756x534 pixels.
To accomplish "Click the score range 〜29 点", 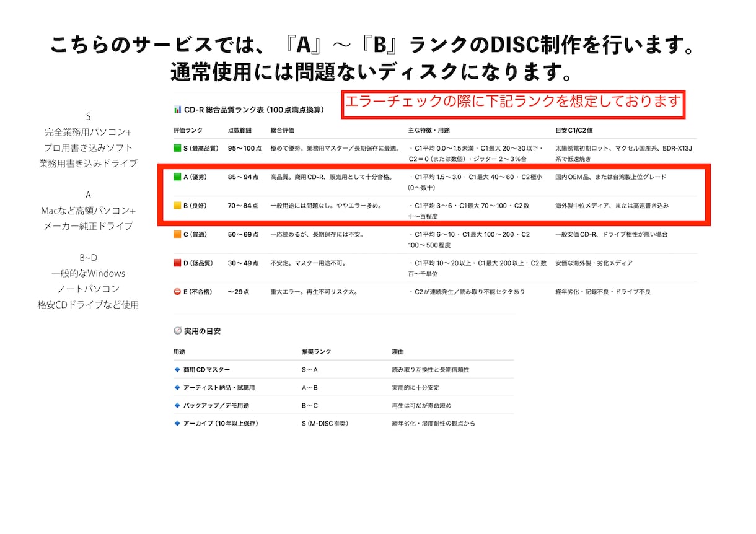I will [239, 292].
